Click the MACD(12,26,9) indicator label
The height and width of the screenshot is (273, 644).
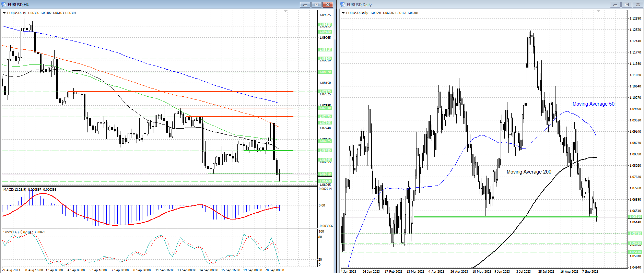tap(14, 189)
